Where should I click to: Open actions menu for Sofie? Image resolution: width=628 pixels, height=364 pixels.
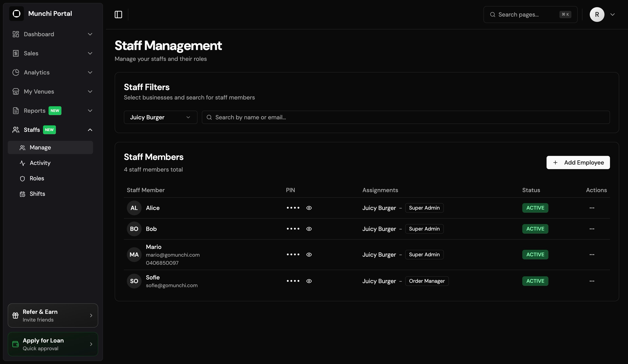(592, 281)
